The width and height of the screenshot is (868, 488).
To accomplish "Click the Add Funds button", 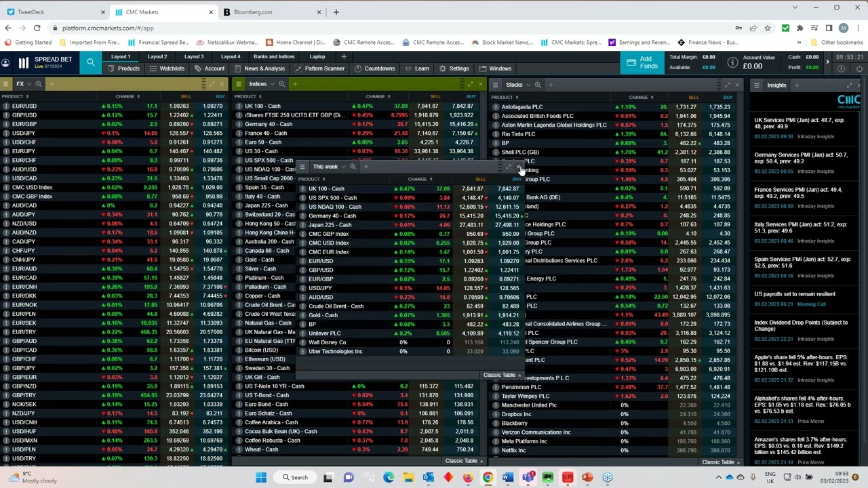I will [x=642, y=62].
